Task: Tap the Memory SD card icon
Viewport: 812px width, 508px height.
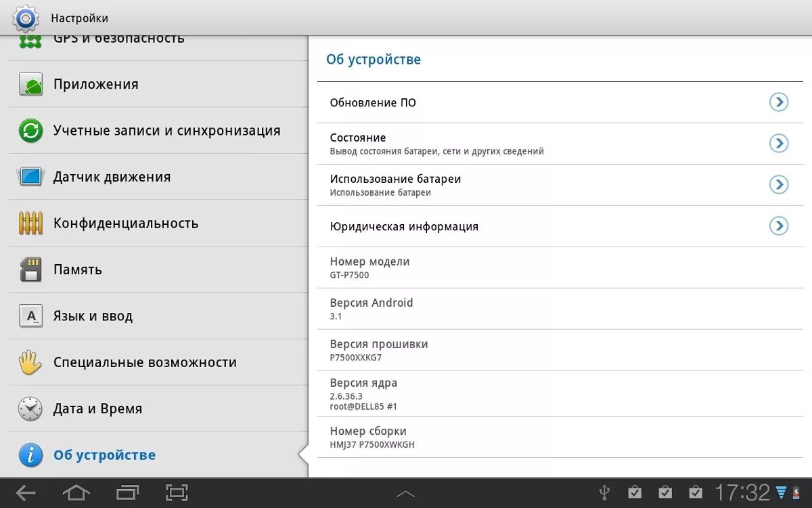Action: 30,270
